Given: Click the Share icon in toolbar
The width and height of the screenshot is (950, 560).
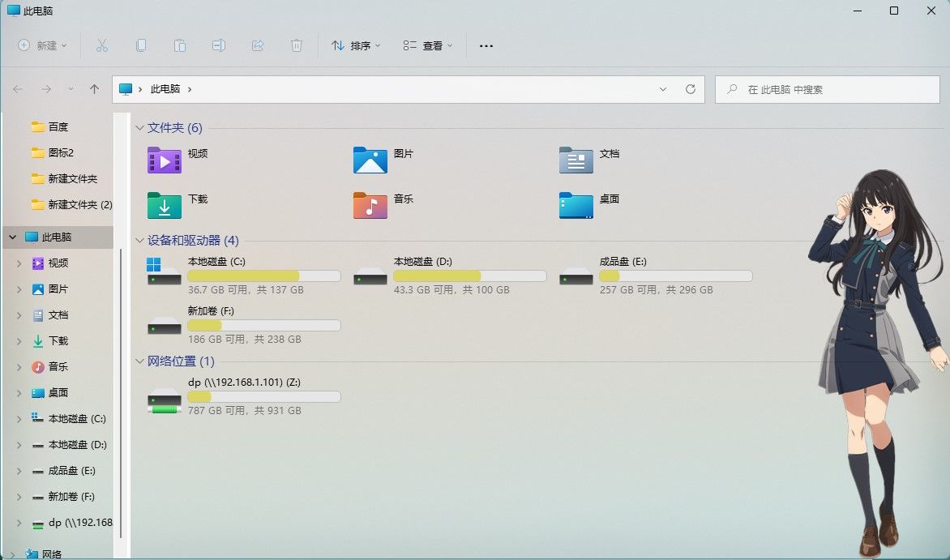Looking at the screenshot, I should [x=258, y=45].
